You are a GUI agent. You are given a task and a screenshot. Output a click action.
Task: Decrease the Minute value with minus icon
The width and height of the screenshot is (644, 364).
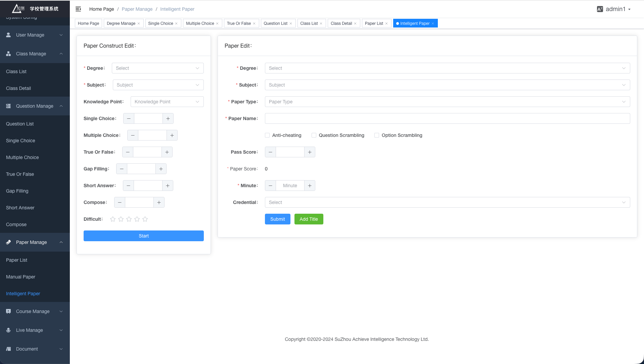[270, 186]
